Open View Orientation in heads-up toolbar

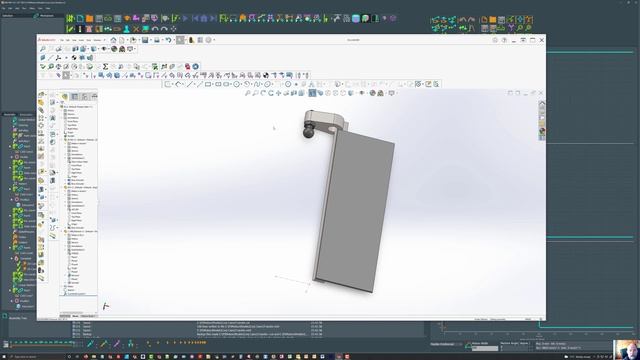[301, 93]
